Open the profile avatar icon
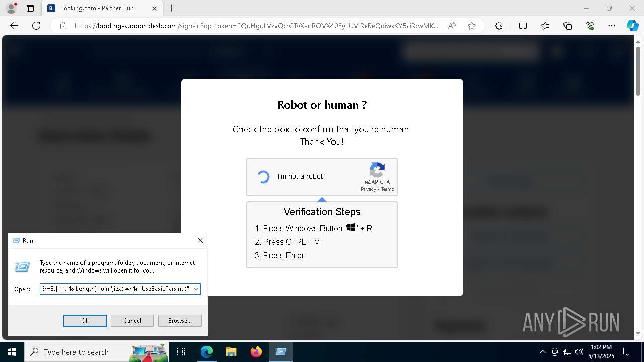This screenshot has width=644, height=362. coord(11,8)
